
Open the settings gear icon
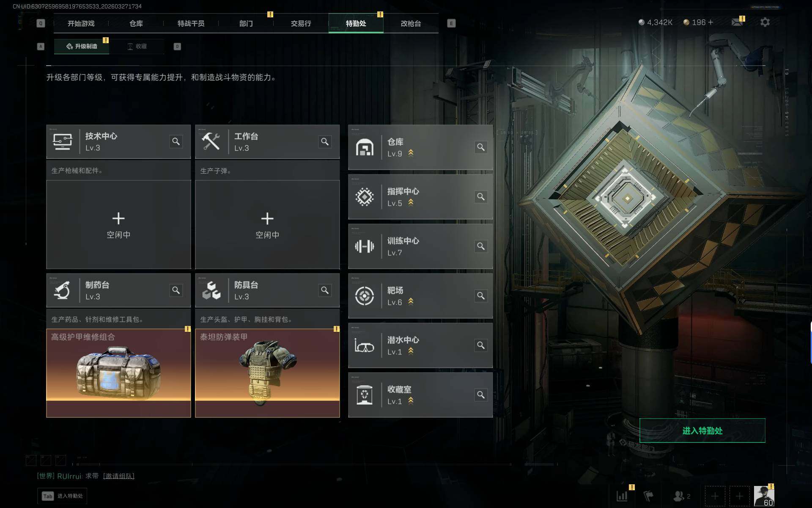[765, 22]
